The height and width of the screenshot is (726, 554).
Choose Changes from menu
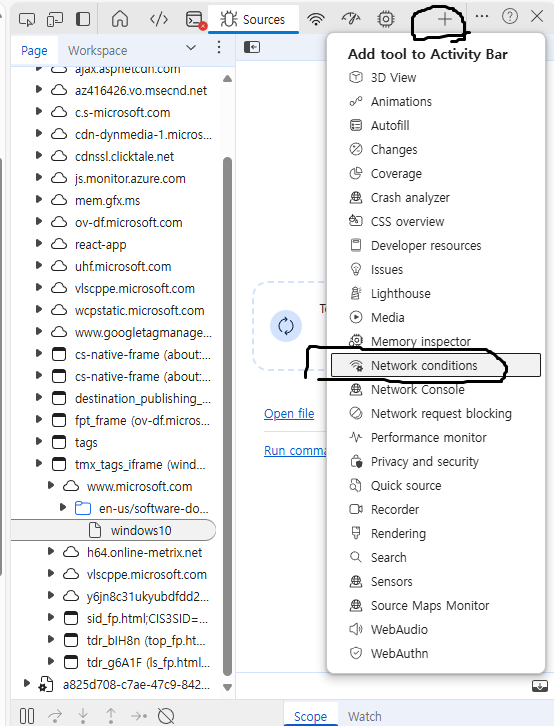point(436,150)
